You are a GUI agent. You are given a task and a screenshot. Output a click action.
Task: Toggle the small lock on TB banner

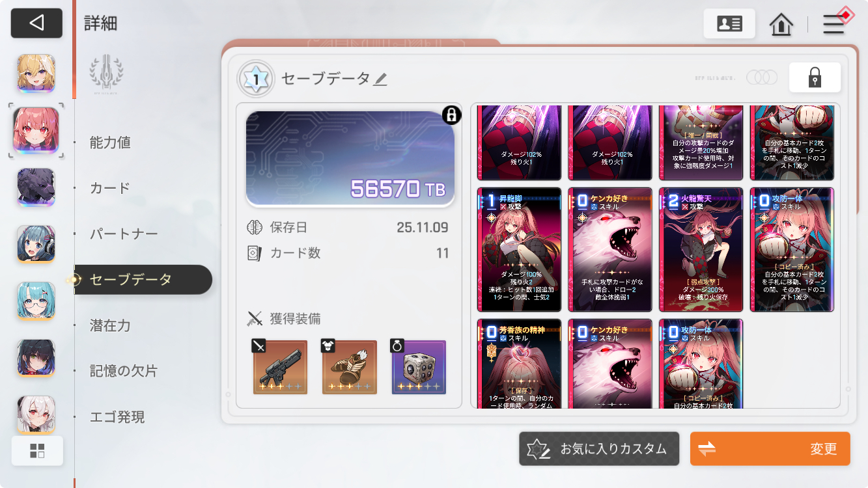click(x=451, y=115)
